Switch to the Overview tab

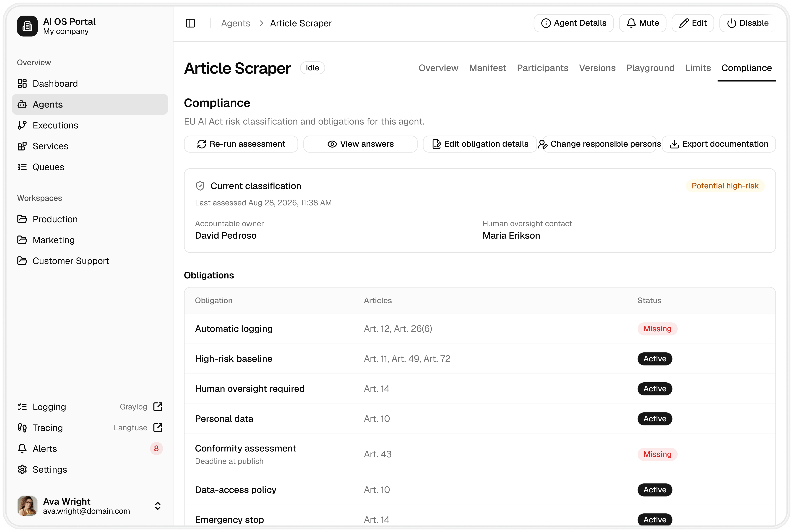[x=438, y=68]
